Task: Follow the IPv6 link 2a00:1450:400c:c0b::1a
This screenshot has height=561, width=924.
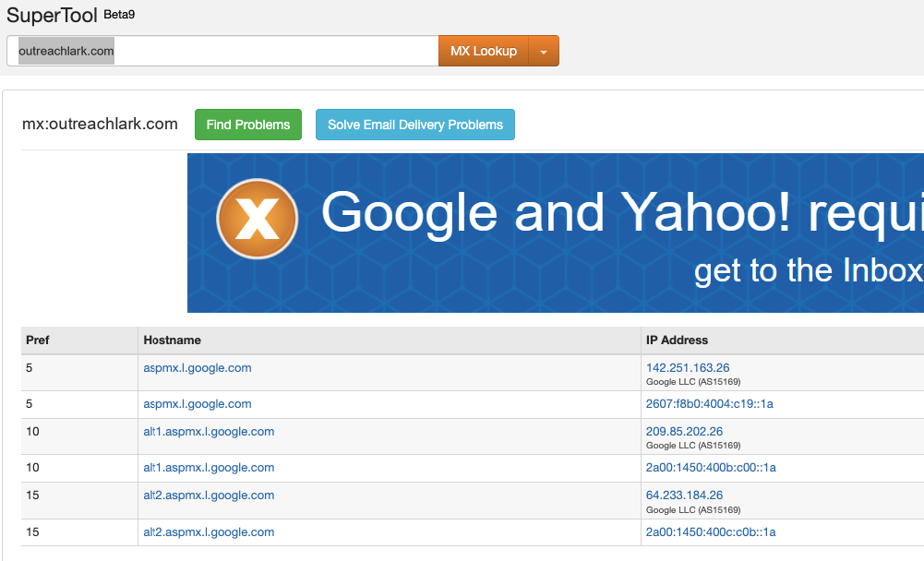Action: click(x=711, y=531)
